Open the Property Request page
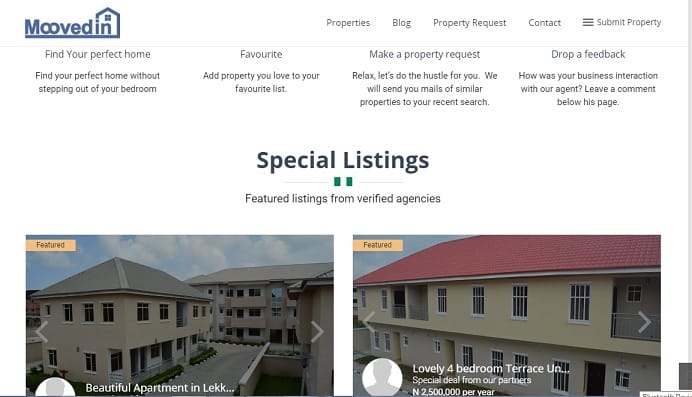 tap(470, 22)
